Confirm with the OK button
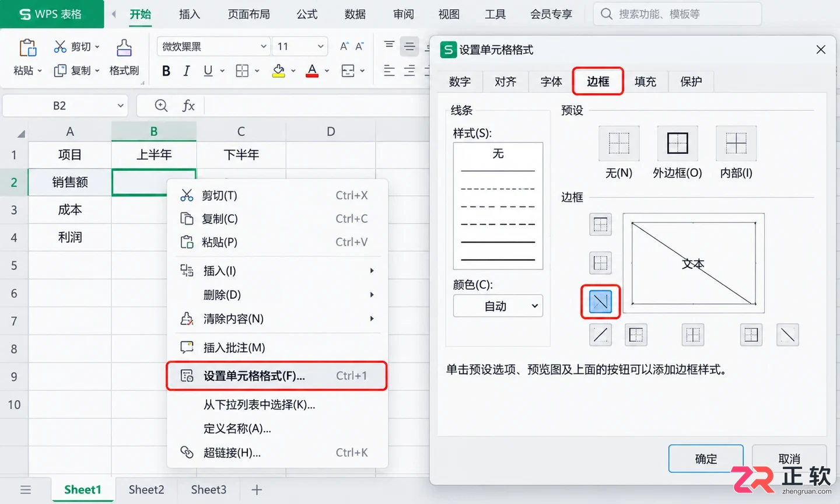This screenshot has height=504, width=840. tap(706, 459)
